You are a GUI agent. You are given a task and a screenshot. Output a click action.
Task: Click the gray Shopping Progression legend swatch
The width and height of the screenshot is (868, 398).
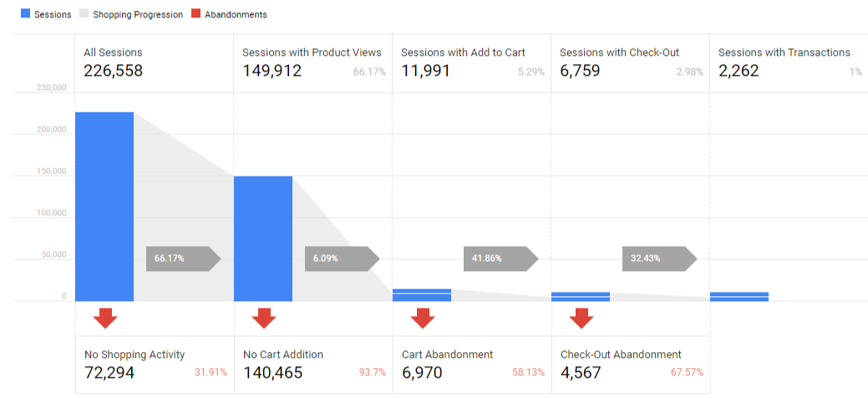point(84,14)
